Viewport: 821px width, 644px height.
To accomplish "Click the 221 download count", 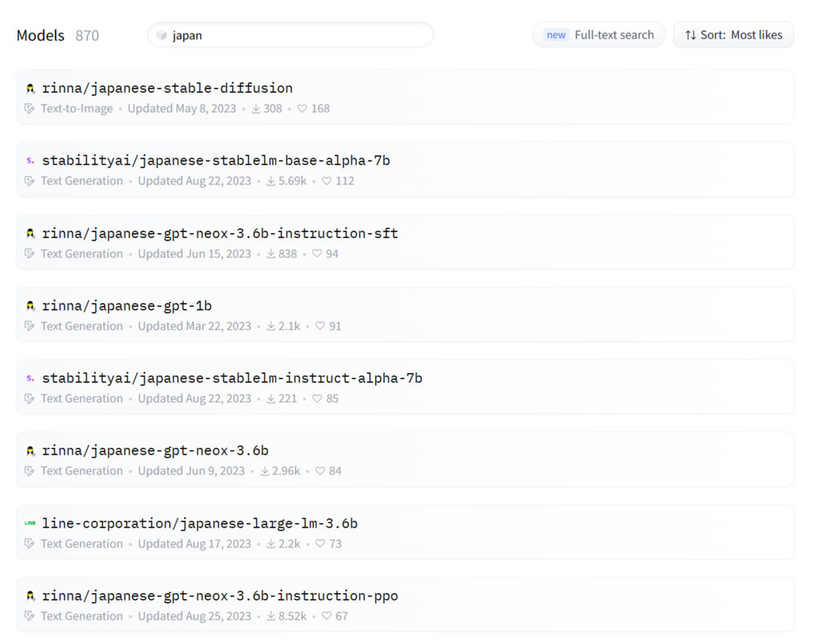I will pos(287,399).
